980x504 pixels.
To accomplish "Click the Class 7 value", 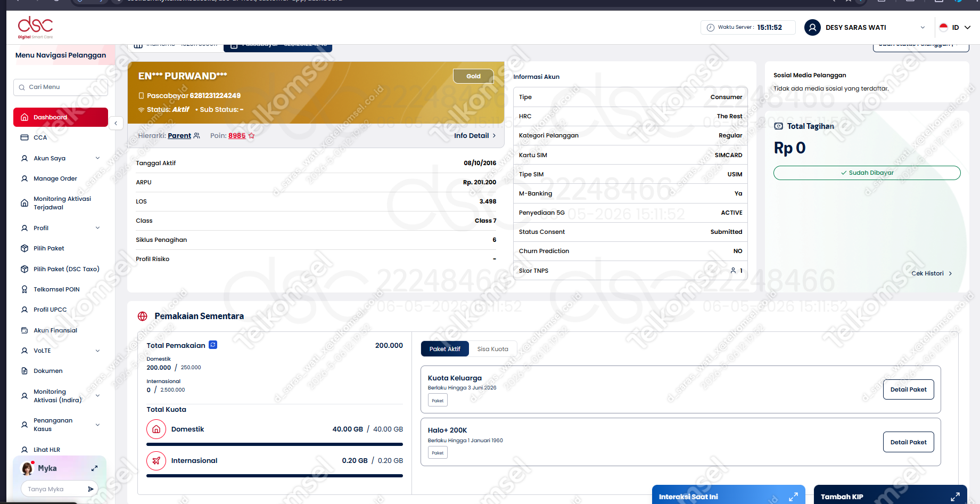I will [485, 221].
